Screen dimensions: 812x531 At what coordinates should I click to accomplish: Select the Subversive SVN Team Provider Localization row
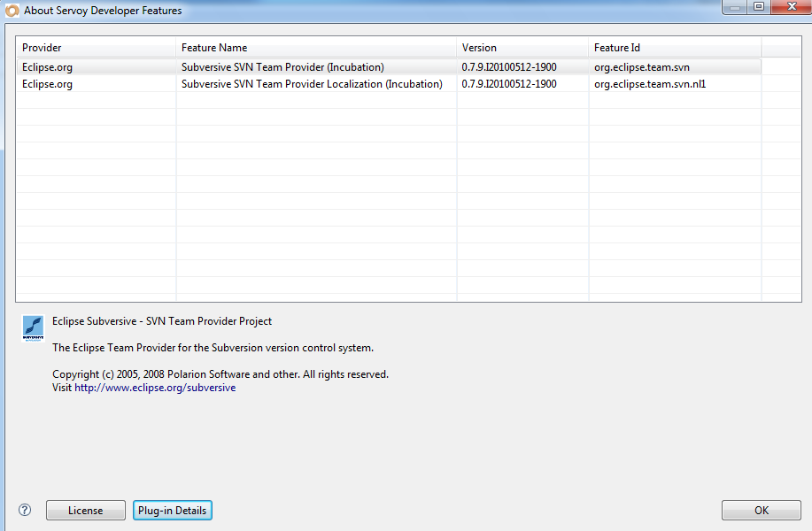pos(389,84)
